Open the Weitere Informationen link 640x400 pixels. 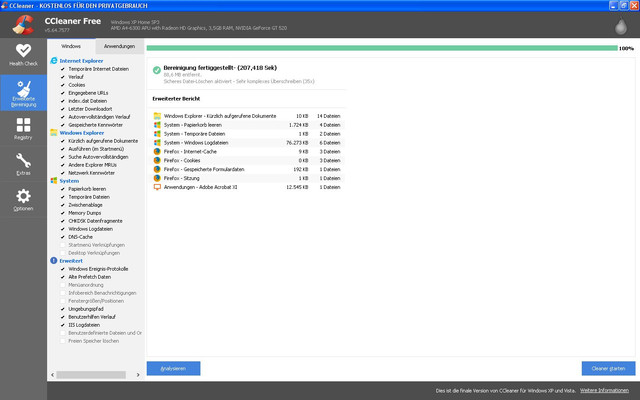604,391
